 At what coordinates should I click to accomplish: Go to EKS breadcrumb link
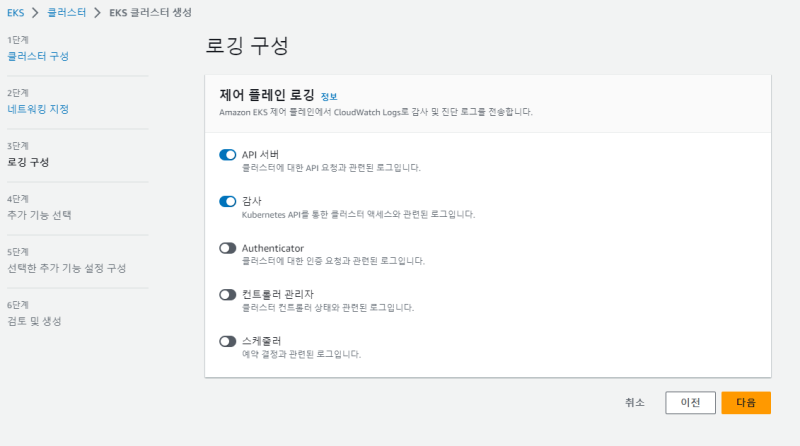click(x=16, y=12)
